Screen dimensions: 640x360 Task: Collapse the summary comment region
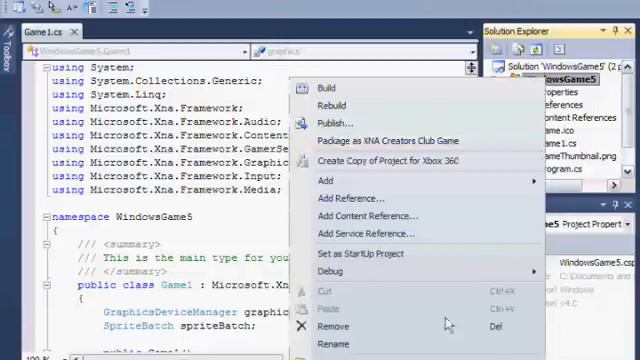pyautogui.click(x=47, y=244)
